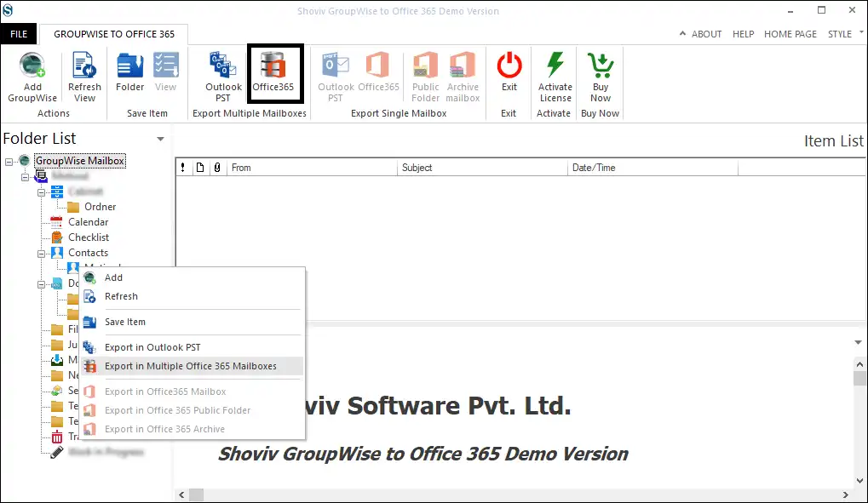The image size is (868, 503).
Task: Click the preview pane scroll down arrow
Action: tap(859, 481)
